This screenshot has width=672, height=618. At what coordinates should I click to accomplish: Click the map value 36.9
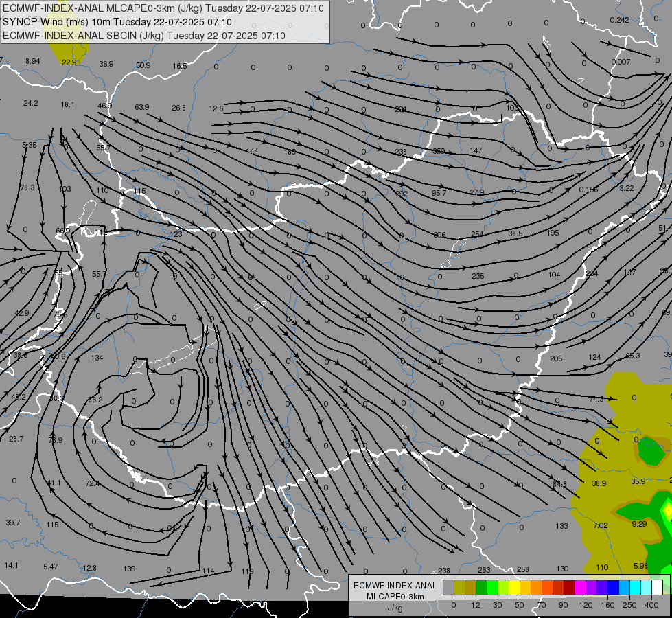pos(106,64)
